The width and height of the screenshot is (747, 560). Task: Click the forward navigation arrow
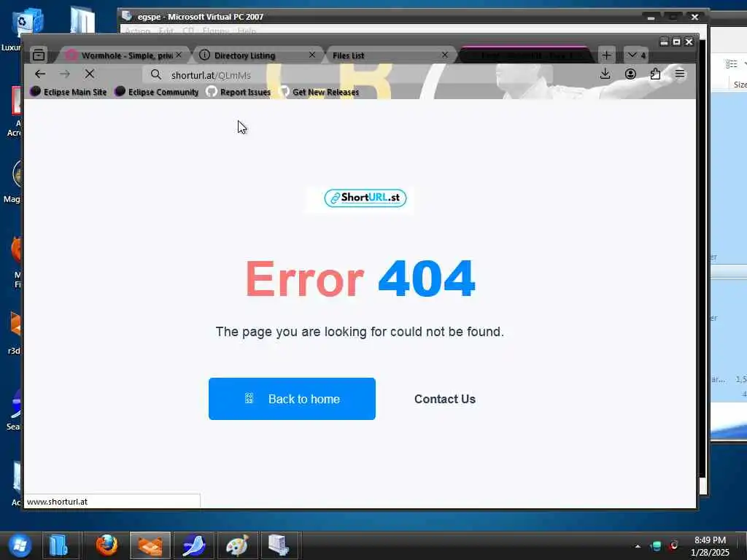(65, 74)
